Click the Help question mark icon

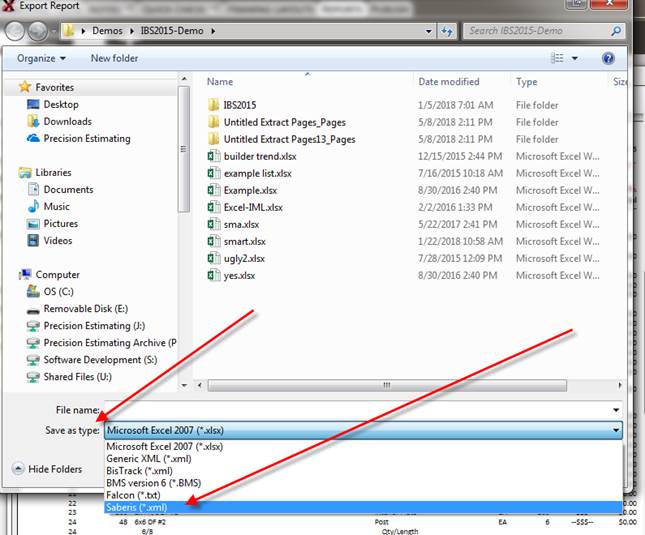point(608,59)
